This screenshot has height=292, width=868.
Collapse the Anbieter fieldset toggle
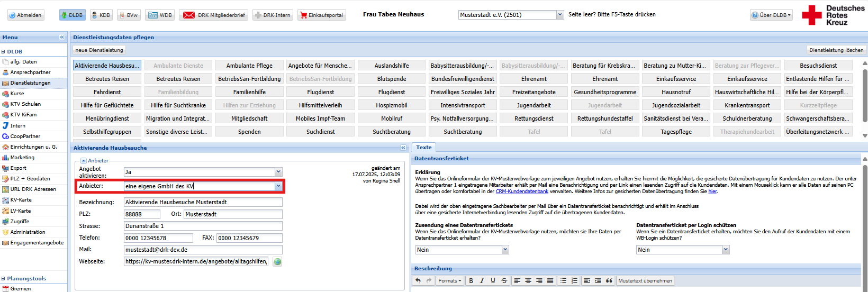pos(84,161)
